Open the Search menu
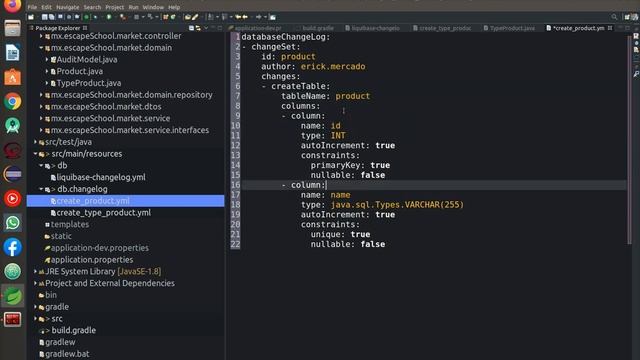 (92, 7)
